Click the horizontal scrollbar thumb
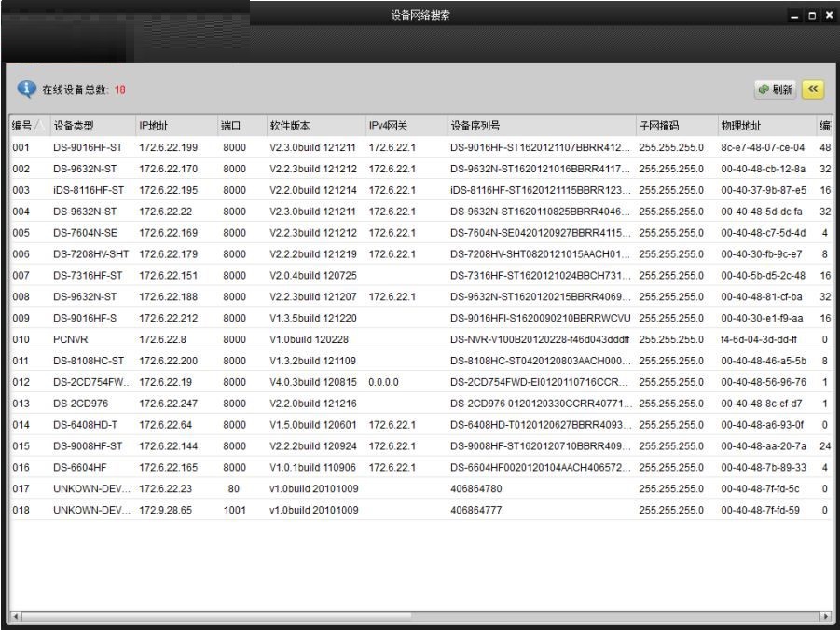This screenshot has height=630, width=840. coord(214,616)
